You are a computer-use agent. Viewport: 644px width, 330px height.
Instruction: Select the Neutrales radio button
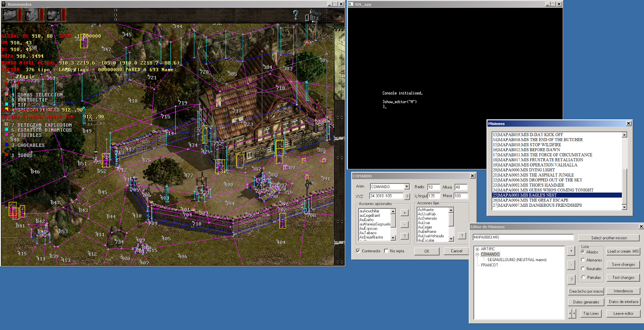pos(583,269)
